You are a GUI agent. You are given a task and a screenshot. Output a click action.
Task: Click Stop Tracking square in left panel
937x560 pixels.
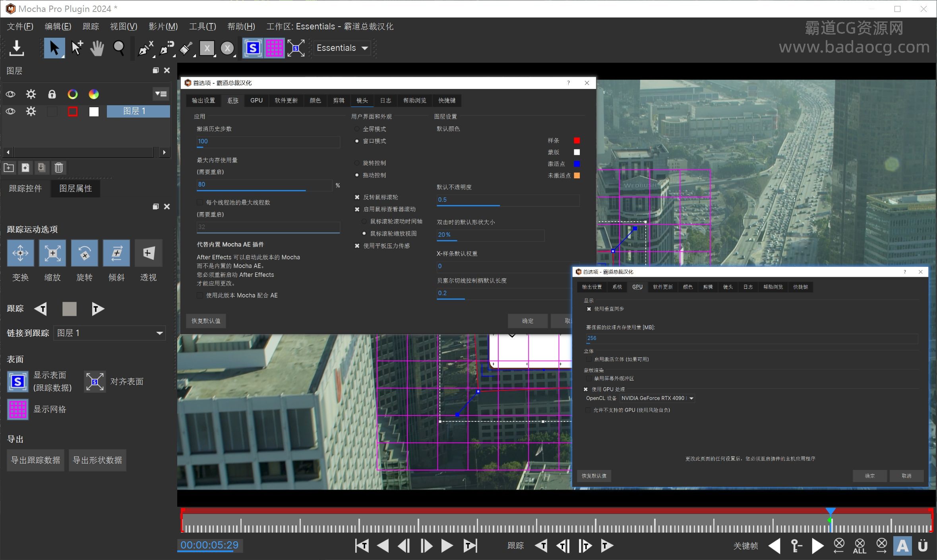tap(70, 309)
